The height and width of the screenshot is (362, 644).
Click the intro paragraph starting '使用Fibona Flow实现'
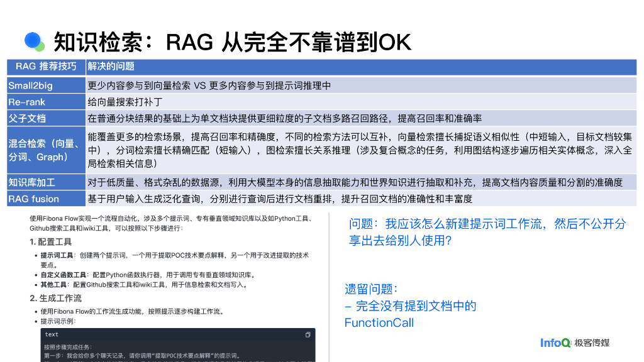172,223
